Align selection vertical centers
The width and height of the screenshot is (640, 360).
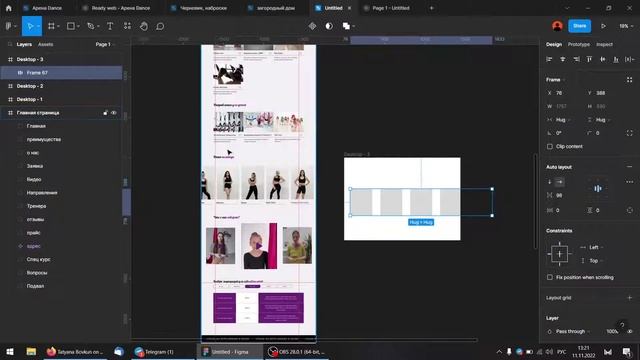(x=602, y=59)
